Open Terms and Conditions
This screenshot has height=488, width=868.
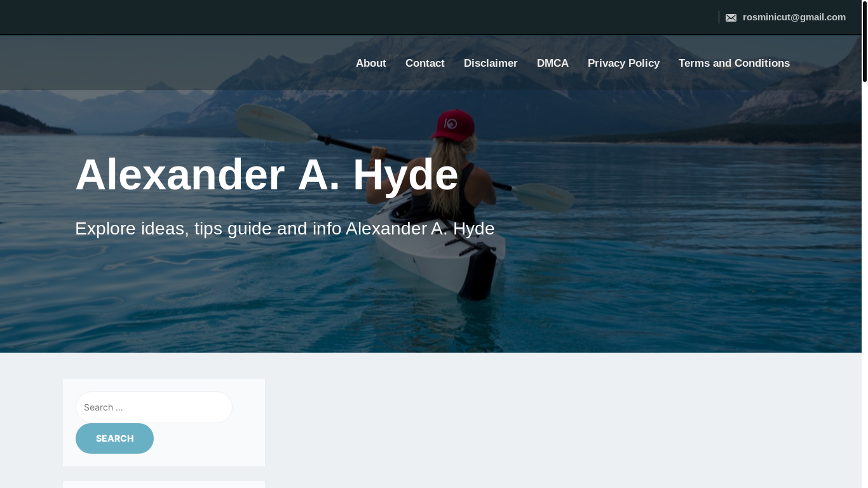734,63
